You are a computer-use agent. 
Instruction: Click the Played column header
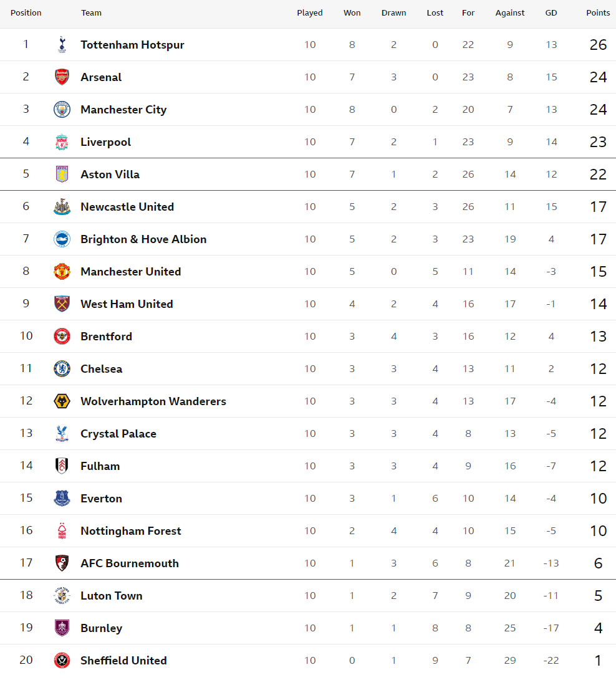pyautogui.click(x=310, y=13)
